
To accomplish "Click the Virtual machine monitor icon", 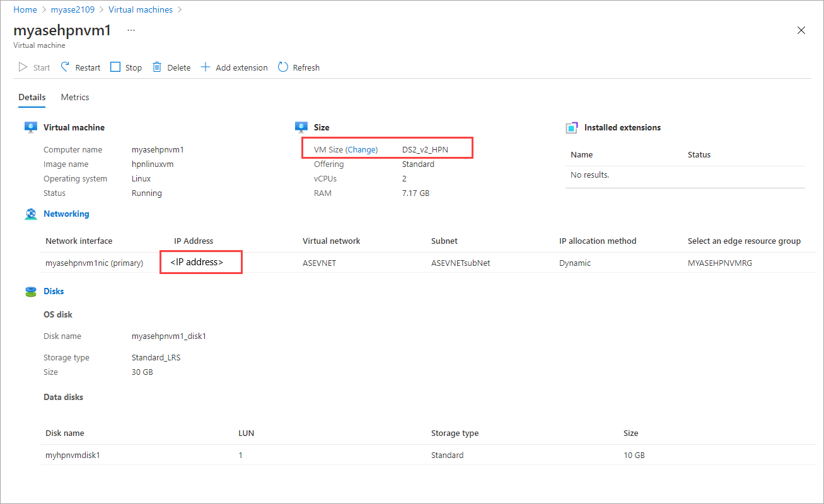I will 31,127.
